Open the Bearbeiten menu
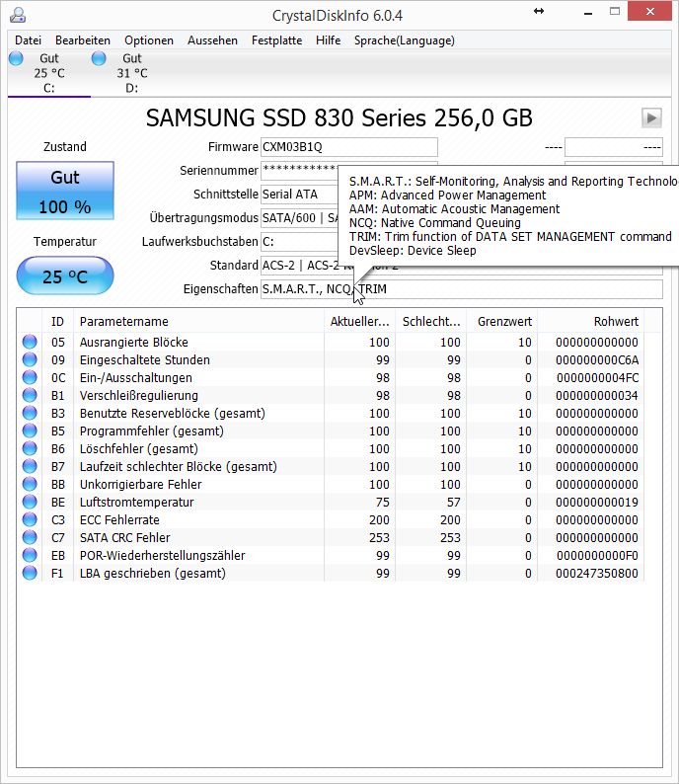 tap(83, 40)
